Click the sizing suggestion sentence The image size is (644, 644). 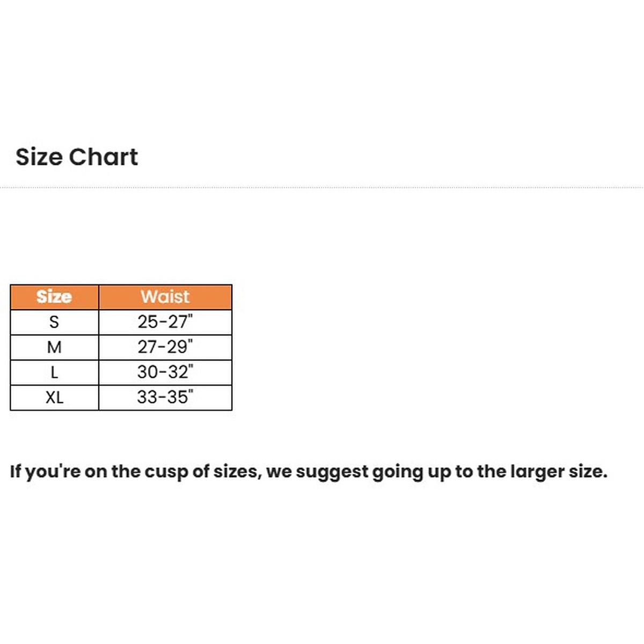pyautogui.click(x=309, y=472)
